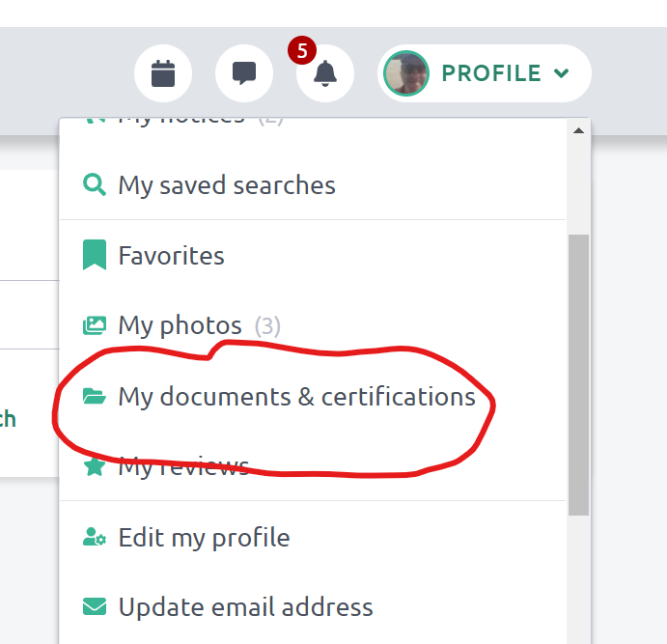Open the calendar icon in the header
Viewport: 667px width, 644px height.
click(163, 73)
